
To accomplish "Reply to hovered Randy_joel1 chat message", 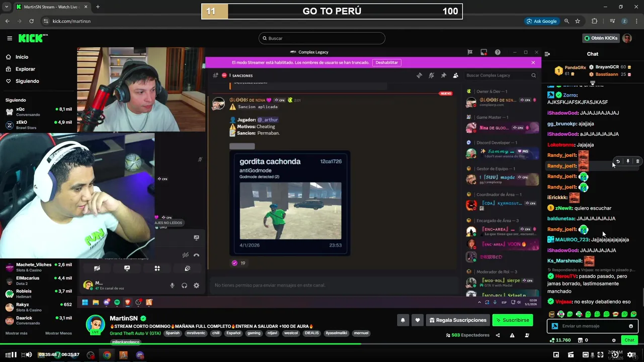I will [x=618, y=161].
